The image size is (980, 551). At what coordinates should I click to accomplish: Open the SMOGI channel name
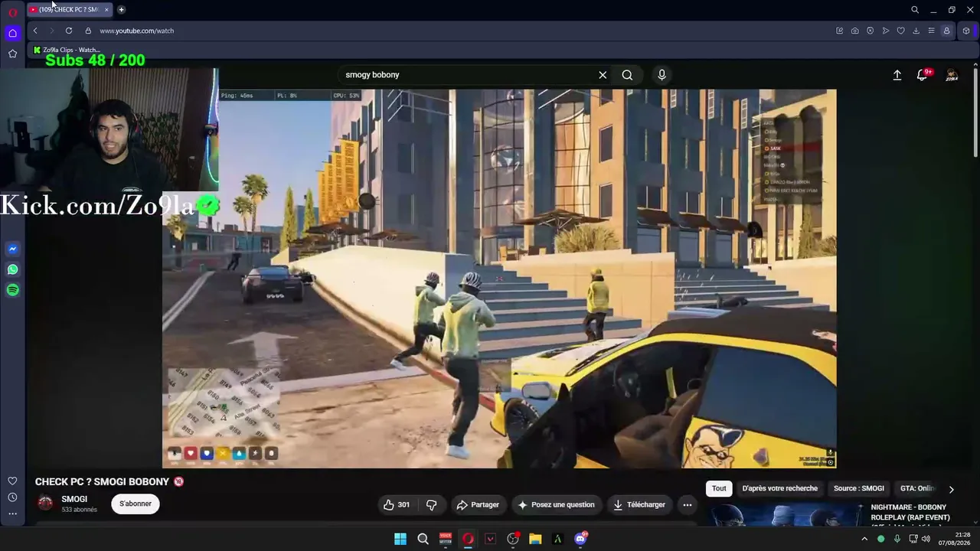tap(74, 499)
